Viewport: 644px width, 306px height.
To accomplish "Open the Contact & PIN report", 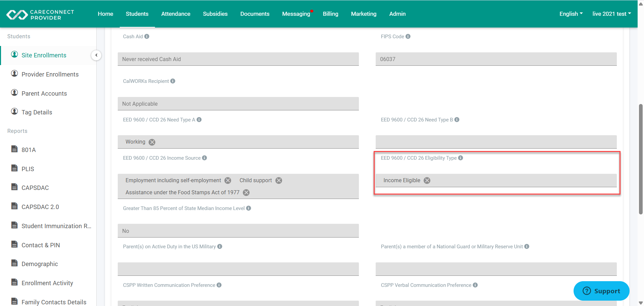I will [x=41, y=245].
